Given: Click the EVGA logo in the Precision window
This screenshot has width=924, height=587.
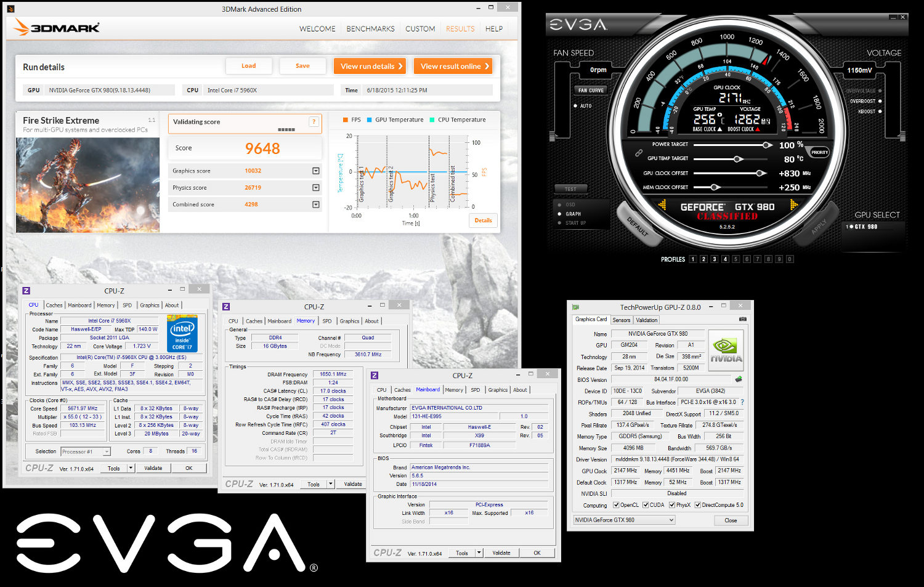Looking at the screenshot, I should click(578, 25).
